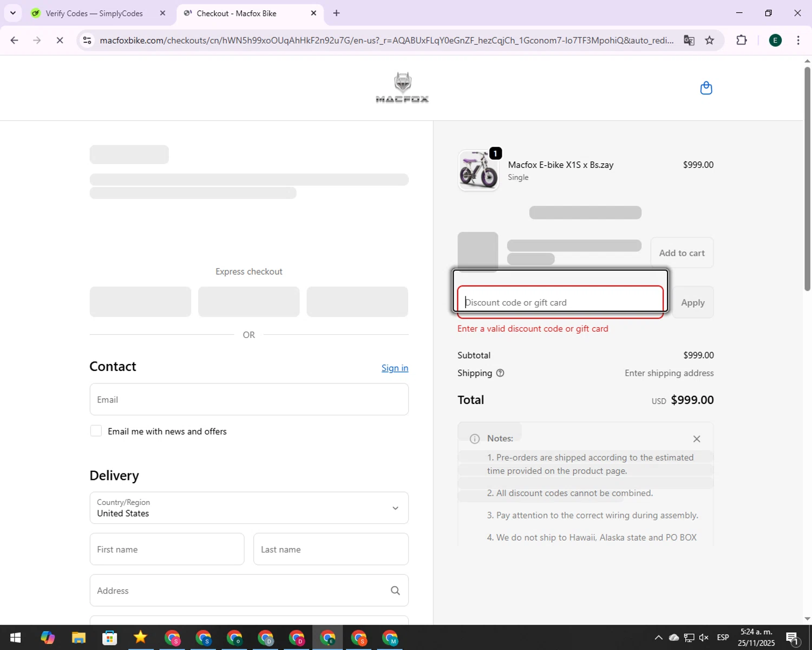Click the 'Express checkout' label

[249, 271]
